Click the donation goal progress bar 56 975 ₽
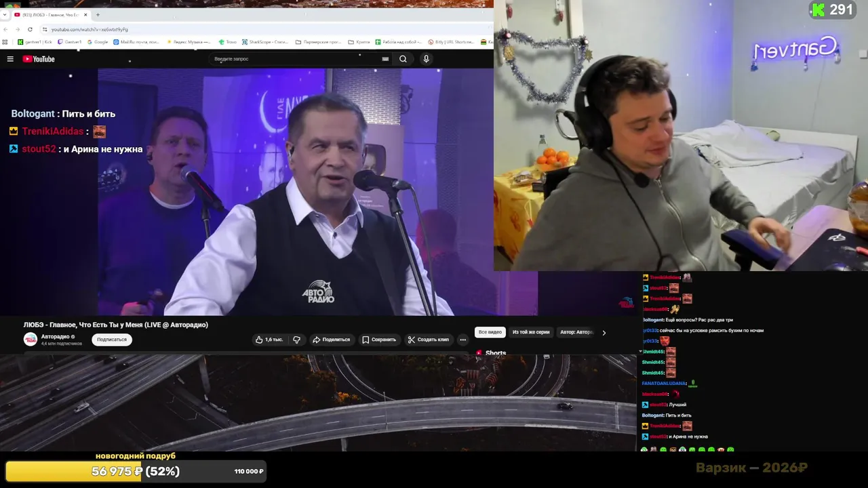The image size is (868, 488). click(136, 471)
